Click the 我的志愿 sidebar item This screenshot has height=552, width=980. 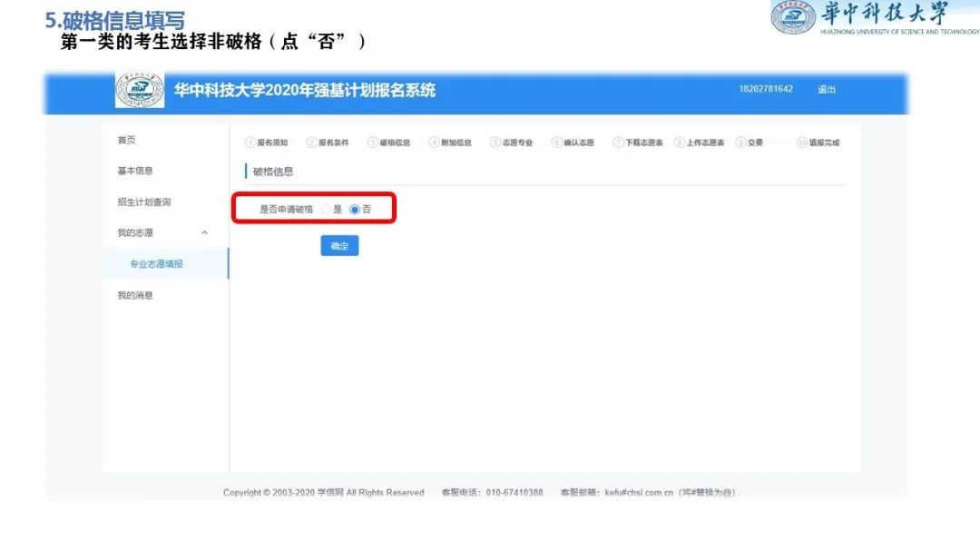click(x=135, y=232)
